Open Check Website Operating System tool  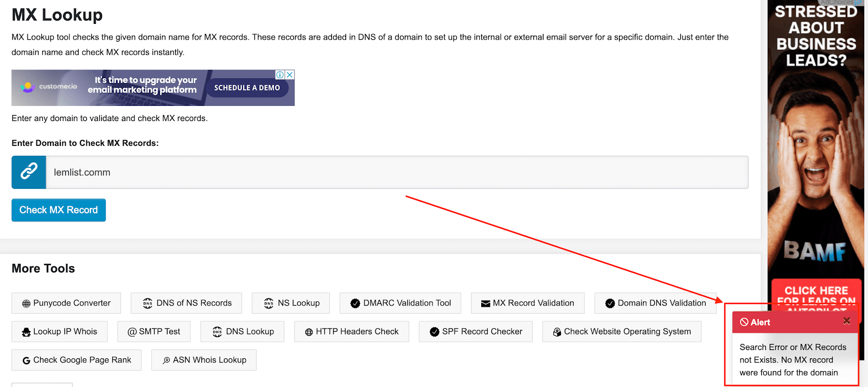tap(622, 332)
